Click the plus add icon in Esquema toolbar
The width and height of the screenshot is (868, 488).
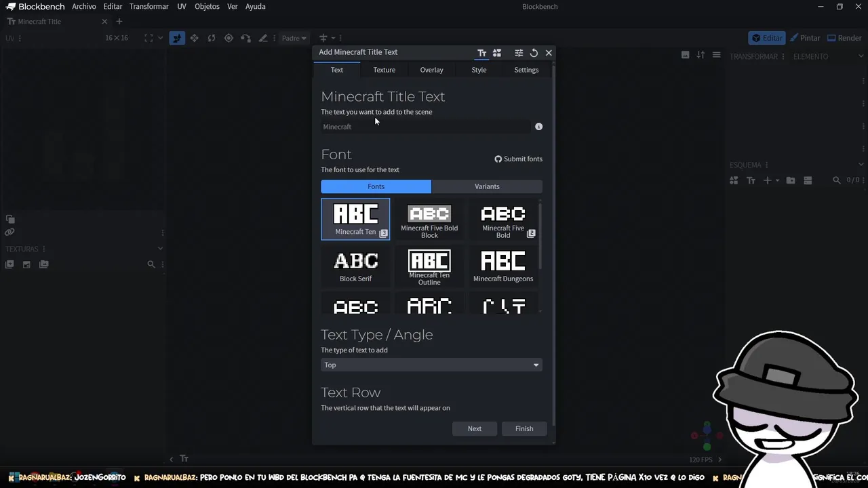click(x=768, y=180)
